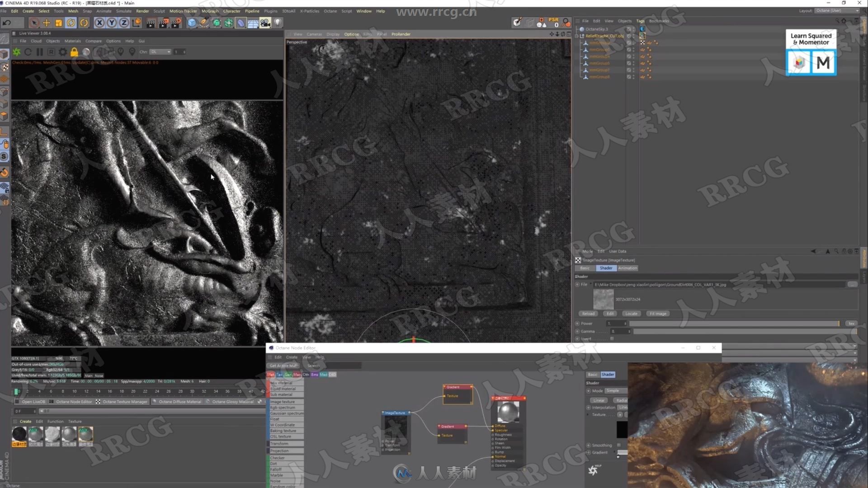Adjust the Gamma slider
Viewport: 868px width, 488px height.
coord(745,332)
